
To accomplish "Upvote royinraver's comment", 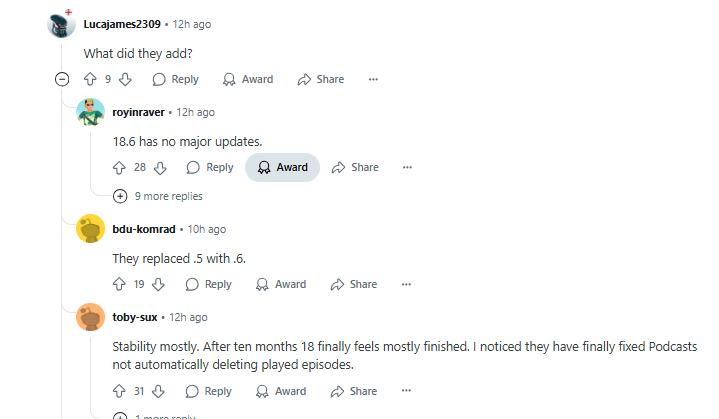I will 119,167.
